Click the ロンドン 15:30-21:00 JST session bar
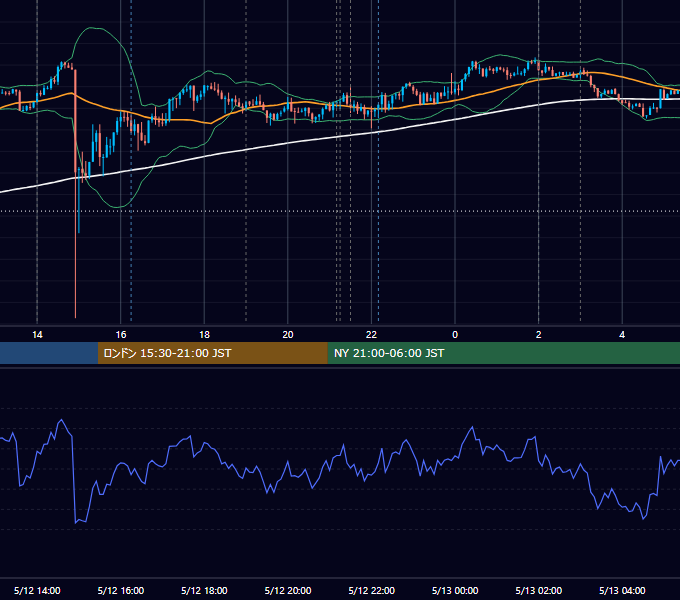Viewport: 680px width, 600px height. (212, 353)
